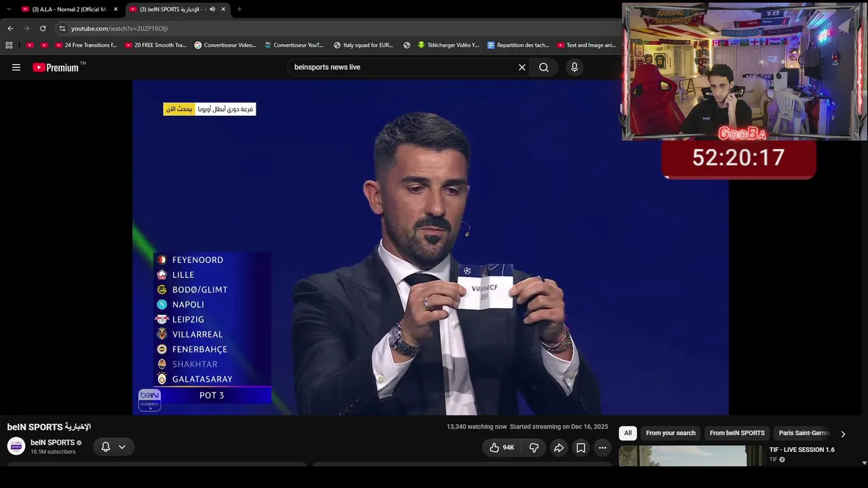Open 'Convertisseur Video...' bookmark
The image size is (868, 488).
pos(225,45)
